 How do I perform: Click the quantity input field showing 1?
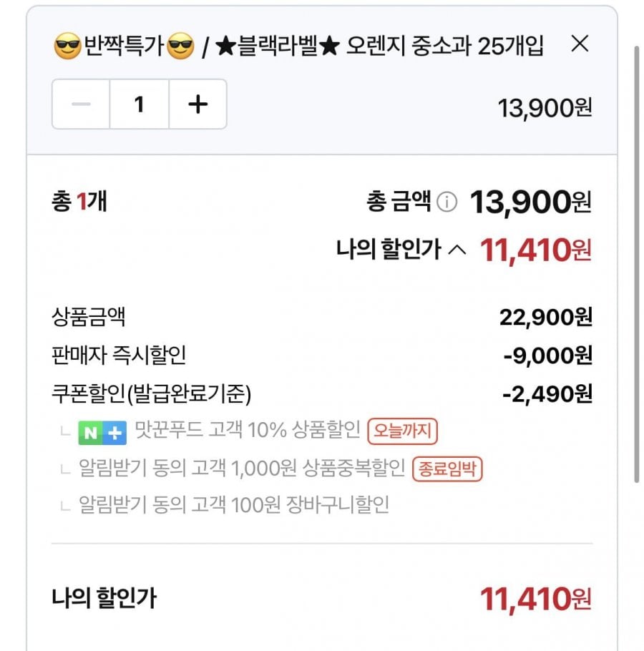coord(140,104)
